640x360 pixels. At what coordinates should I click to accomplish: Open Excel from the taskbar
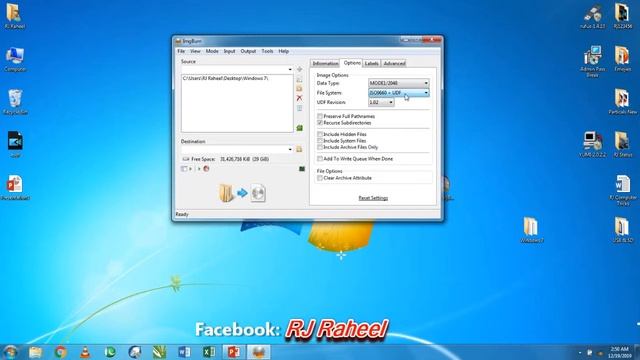tap(209, 352)
